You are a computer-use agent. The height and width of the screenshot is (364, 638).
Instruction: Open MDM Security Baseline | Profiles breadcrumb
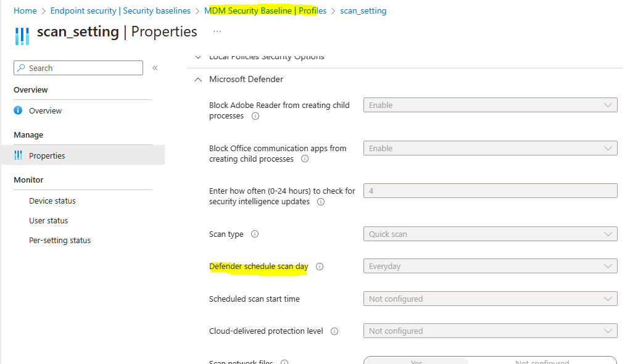265,10
